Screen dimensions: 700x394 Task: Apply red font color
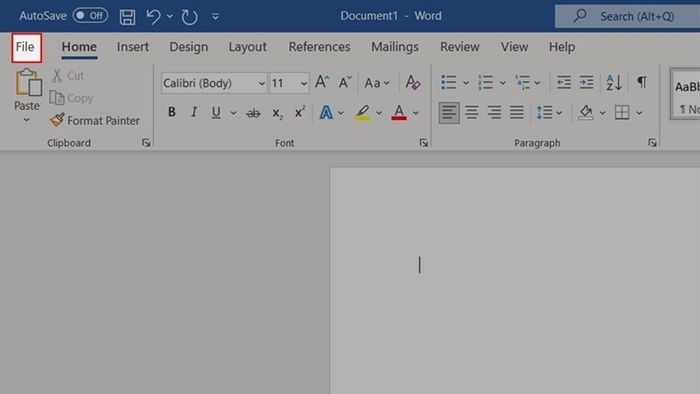coord(399,112)
